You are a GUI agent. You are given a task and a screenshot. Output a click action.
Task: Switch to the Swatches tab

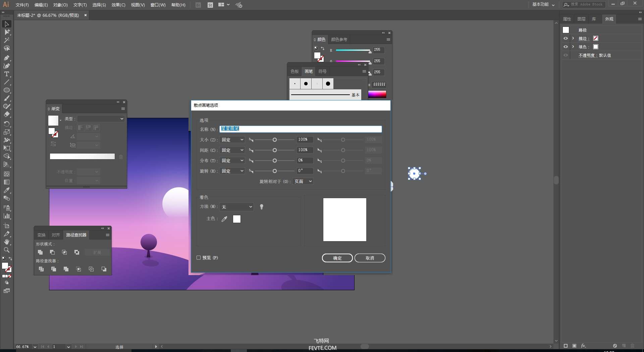pos(294,72)
